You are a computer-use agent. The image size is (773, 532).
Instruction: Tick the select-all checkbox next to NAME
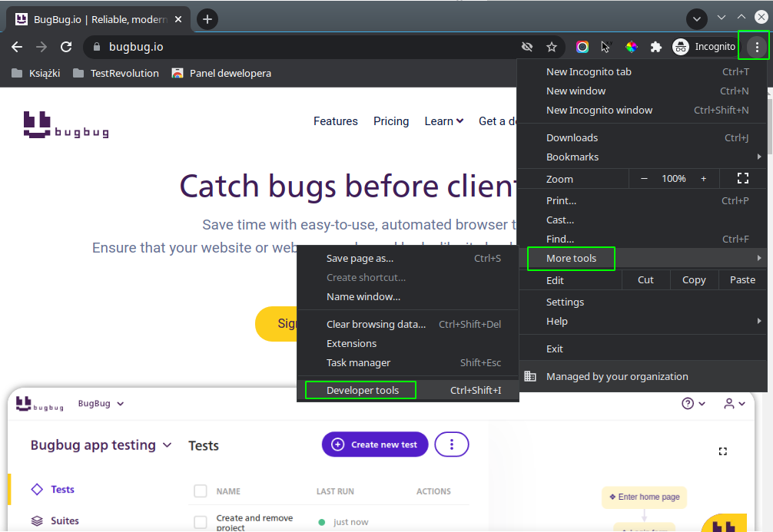(200, 491)
